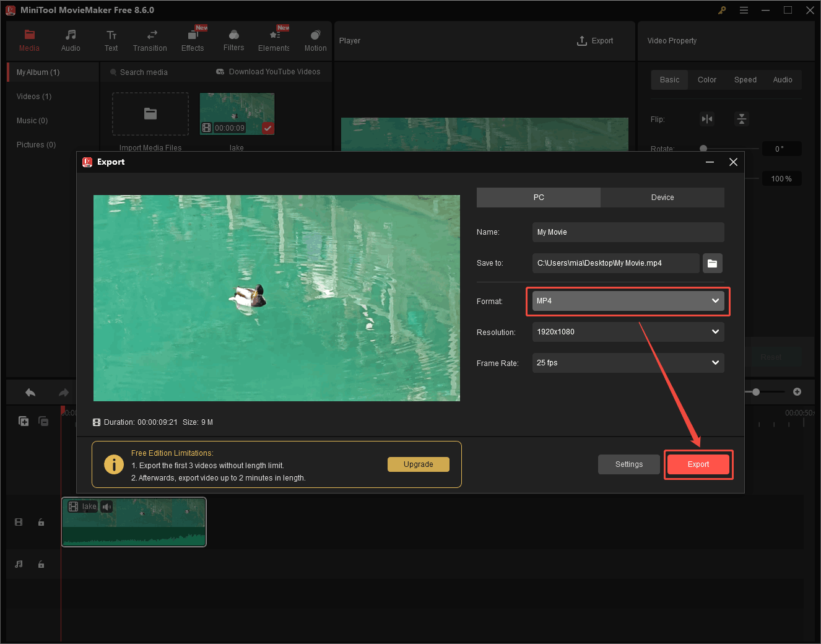This screenshot has width=821, height=644.
Task: Click the Save to path field
Action: (616, 263)
